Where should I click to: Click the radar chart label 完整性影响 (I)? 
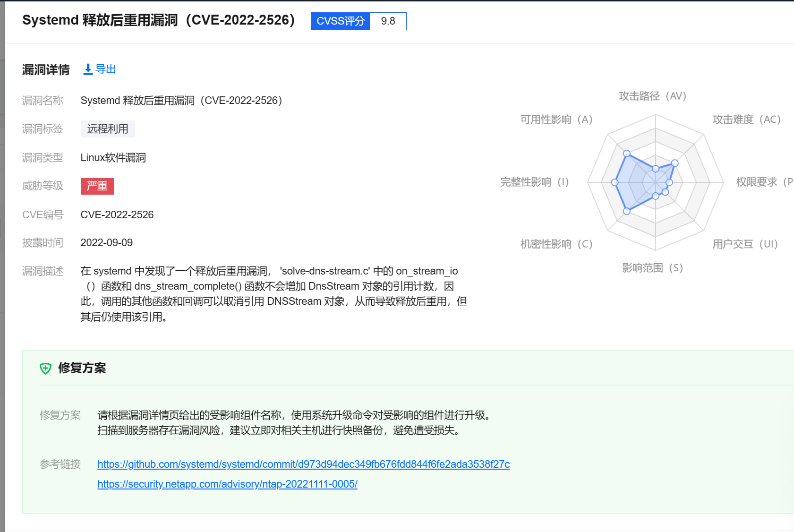click(535, 182)
